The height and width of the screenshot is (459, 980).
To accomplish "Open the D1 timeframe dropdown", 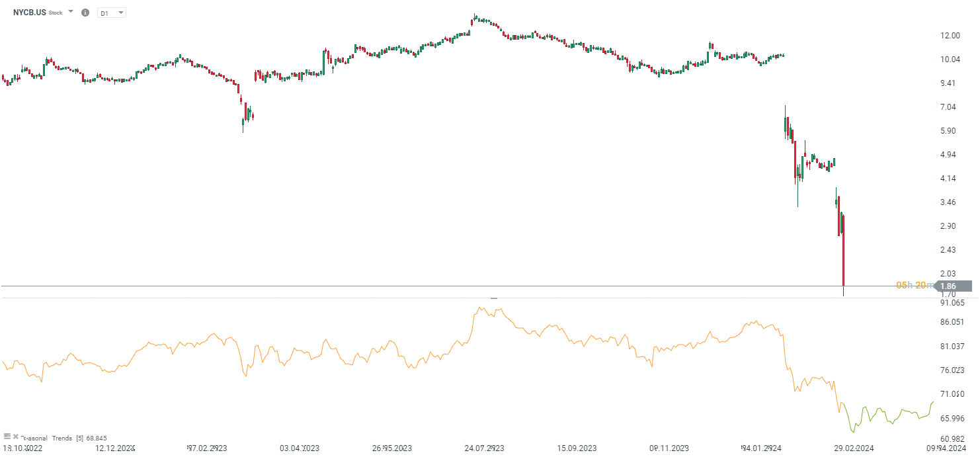I will (x=111, y=13).
